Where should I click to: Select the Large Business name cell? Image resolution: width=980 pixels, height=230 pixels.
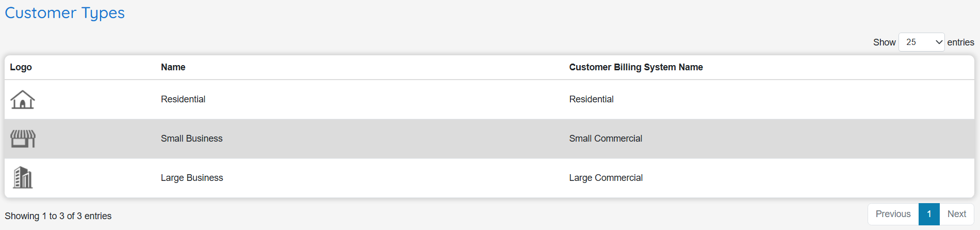192,178
